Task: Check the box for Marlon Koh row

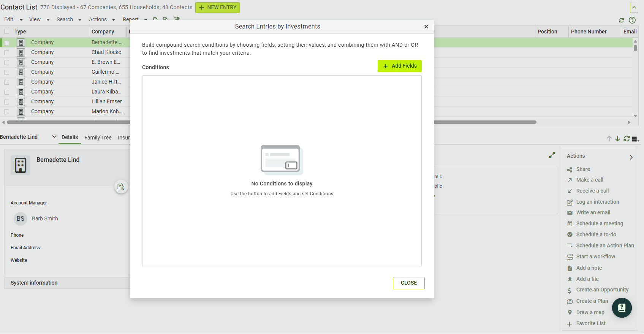Action: tap(6, 112)
